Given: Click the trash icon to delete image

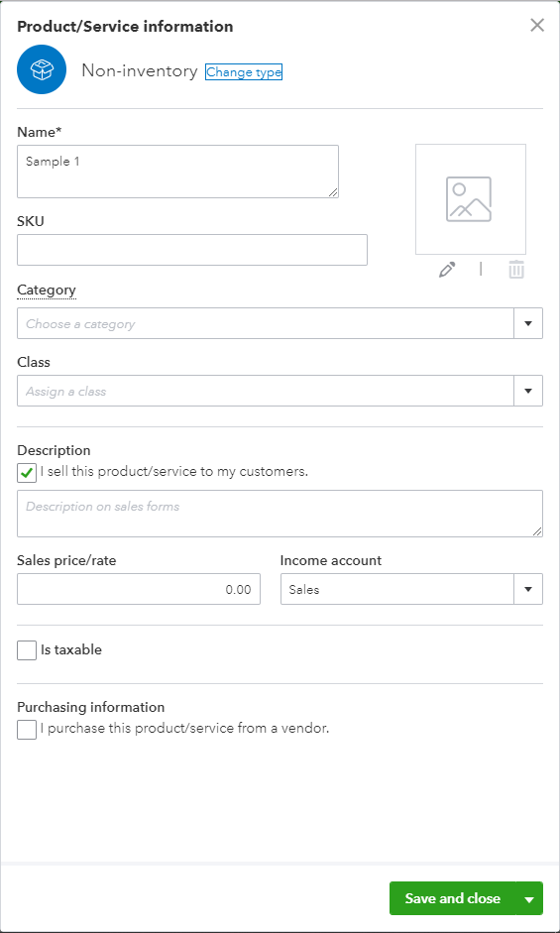Looking at the screenshot, I should (516, 270).
